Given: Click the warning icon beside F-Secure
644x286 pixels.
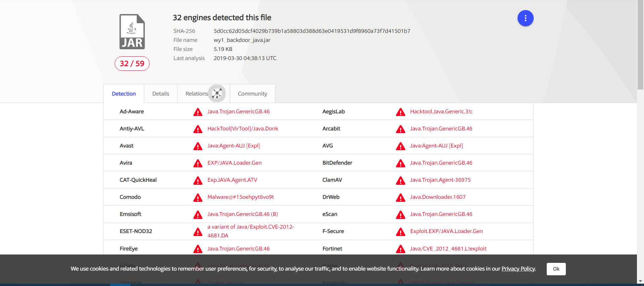Looking at the screenshot, I should [x=400, y=232].
